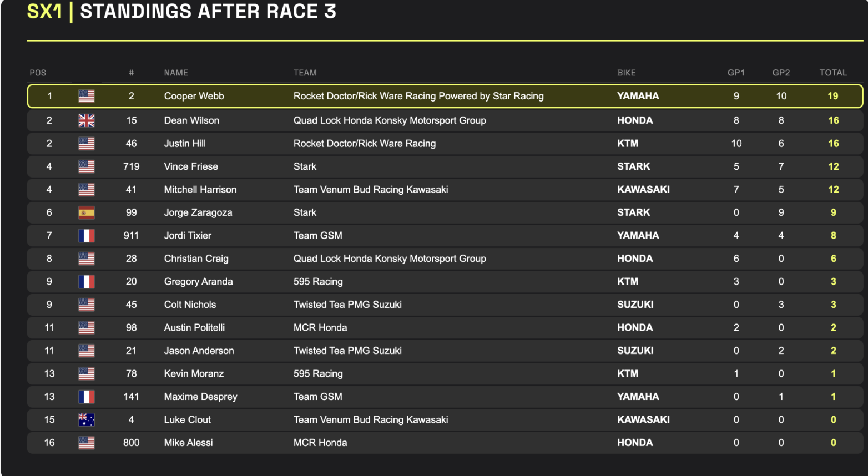Sort by the TOTAL column header

pyautogui.click(x=833, y=73)
